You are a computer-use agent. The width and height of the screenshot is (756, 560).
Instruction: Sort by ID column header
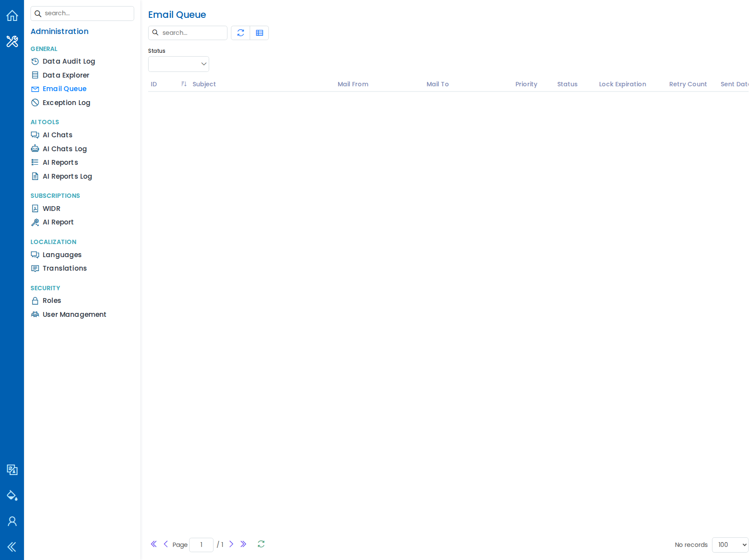point(154,84)
